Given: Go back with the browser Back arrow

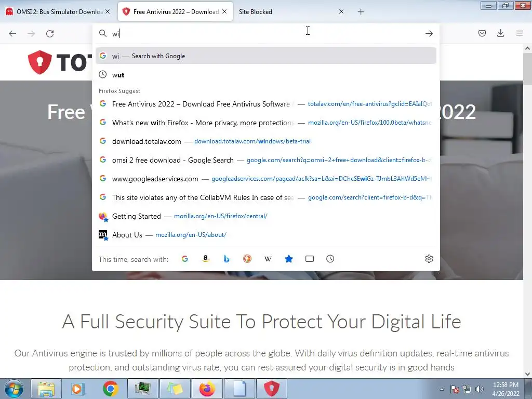Looking at the screenshot, I should pos(12,33).
